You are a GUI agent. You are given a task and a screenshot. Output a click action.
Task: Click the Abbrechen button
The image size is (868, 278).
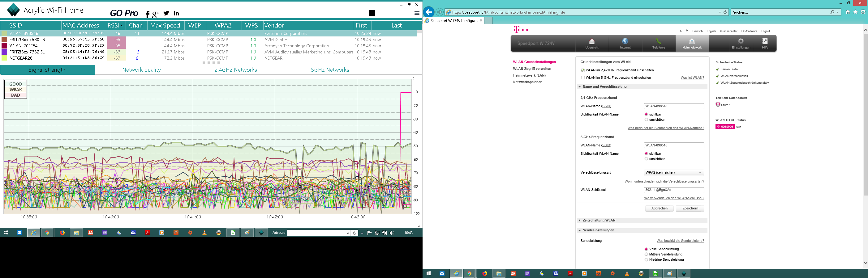tap(660, 208)
